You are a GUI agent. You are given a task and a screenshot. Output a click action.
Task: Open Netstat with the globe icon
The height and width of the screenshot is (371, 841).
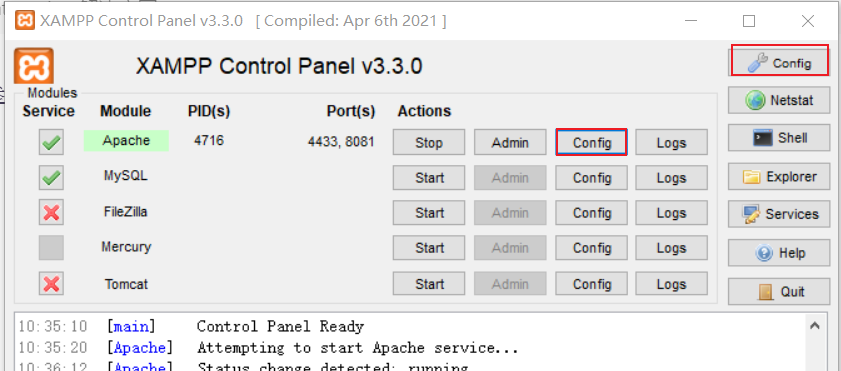pos(779,100)
